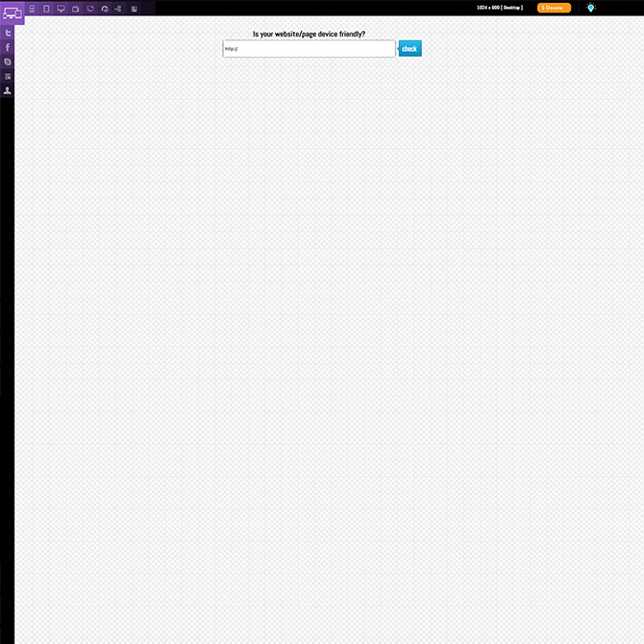The height and width of the screenshot is (644, 644).
Task: Click the 'Is your website/page device friendly?' heading
Action: point(309,34)
